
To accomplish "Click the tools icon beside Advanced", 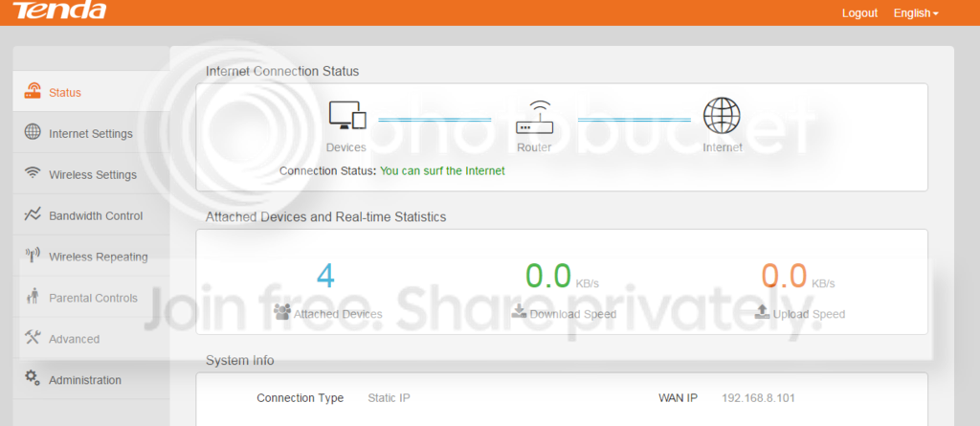I will click(33, 337).
